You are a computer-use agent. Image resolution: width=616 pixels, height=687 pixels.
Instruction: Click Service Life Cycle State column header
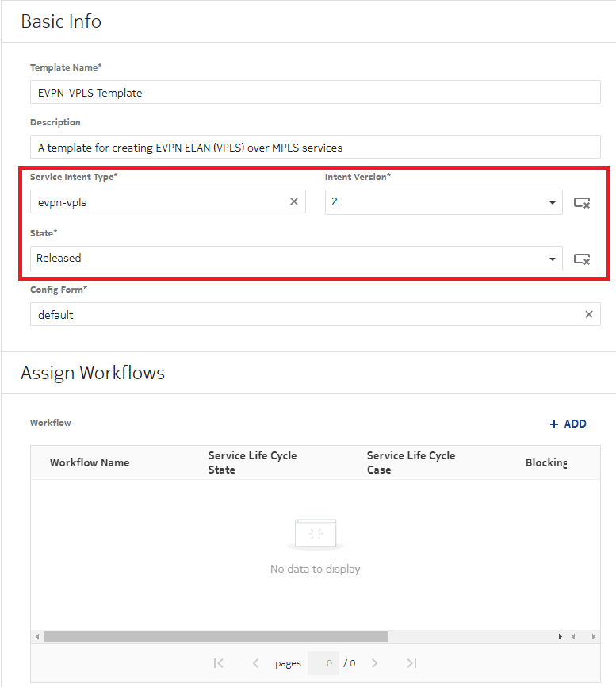252,462
